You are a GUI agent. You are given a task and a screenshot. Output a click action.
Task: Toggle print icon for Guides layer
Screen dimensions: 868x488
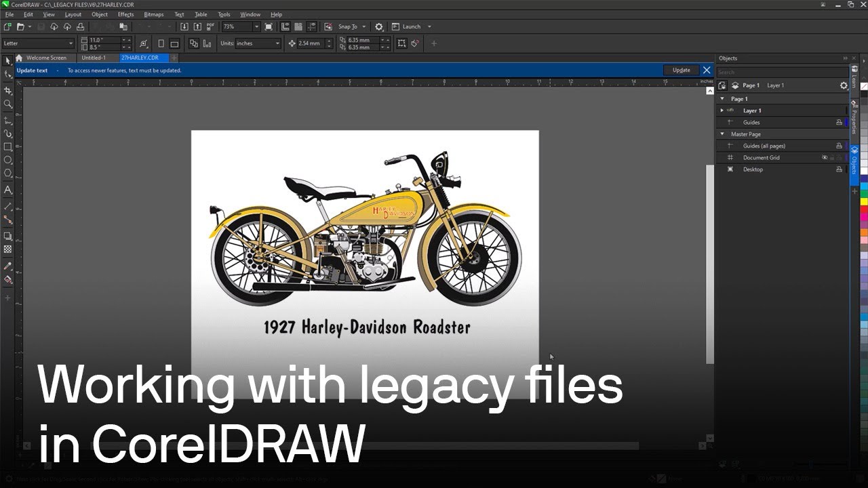[839, 123]
